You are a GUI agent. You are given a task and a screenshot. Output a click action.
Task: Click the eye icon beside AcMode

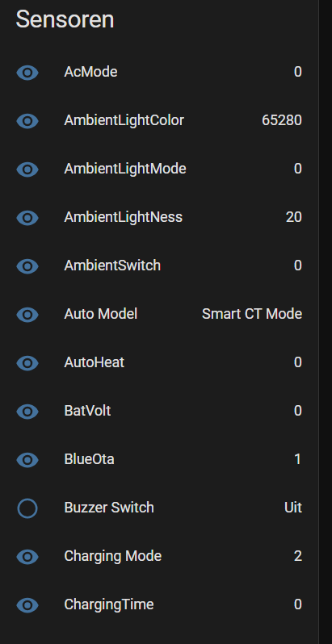pos(27,73)
